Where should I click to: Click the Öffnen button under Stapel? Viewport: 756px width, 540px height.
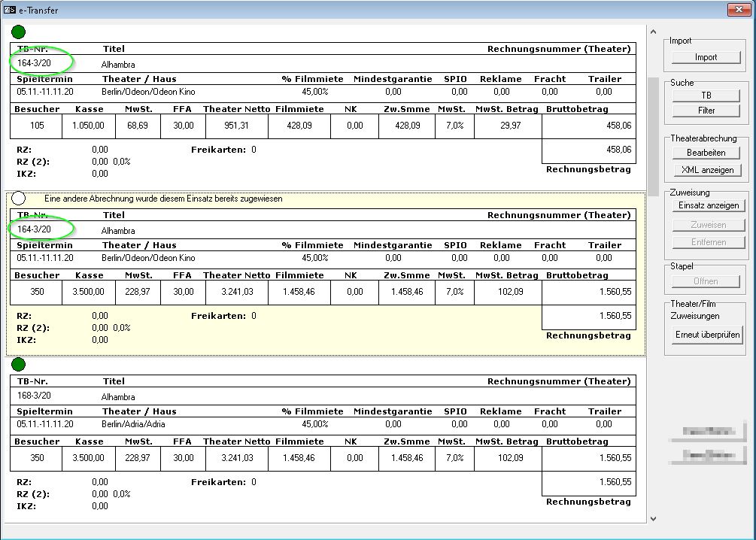click(706, 281)
